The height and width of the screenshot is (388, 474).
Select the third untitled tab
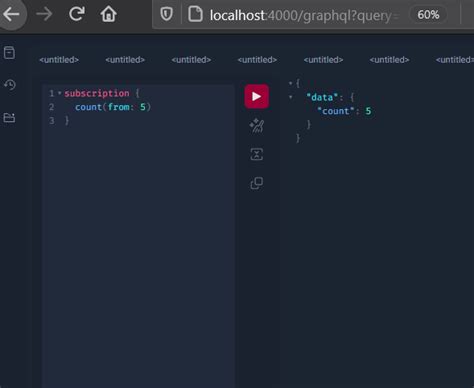191,60
